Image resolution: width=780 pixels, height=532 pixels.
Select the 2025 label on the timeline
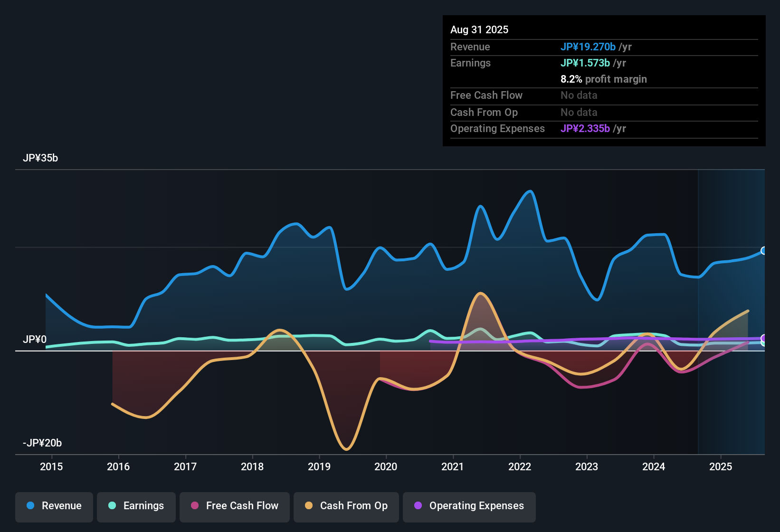(x=721, y=467)
